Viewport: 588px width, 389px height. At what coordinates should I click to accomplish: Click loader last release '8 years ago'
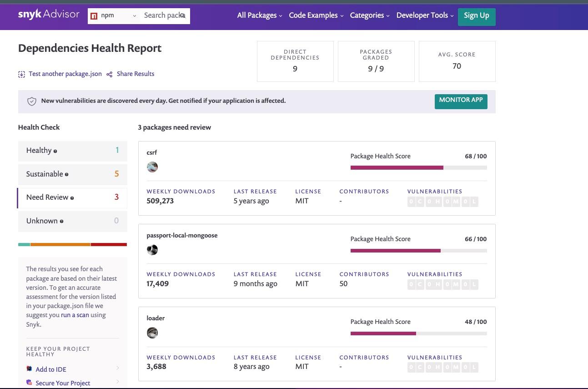pos(251,366)
